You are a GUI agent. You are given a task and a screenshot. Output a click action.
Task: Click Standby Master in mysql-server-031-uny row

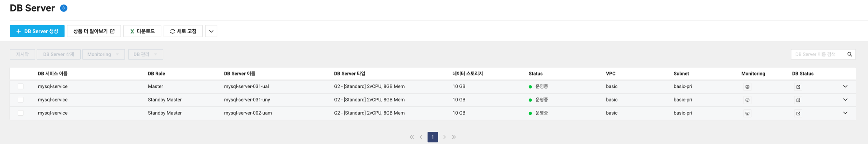click(165, 100)
